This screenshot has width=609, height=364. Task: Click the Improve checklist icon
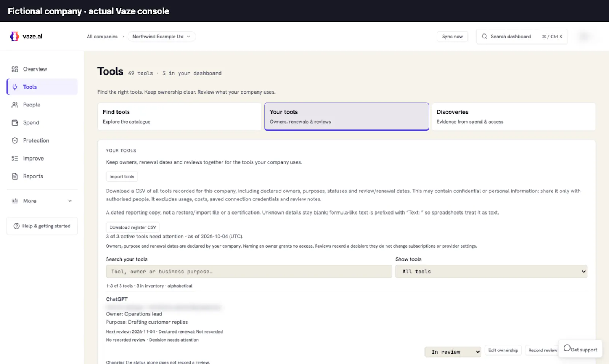15,158
